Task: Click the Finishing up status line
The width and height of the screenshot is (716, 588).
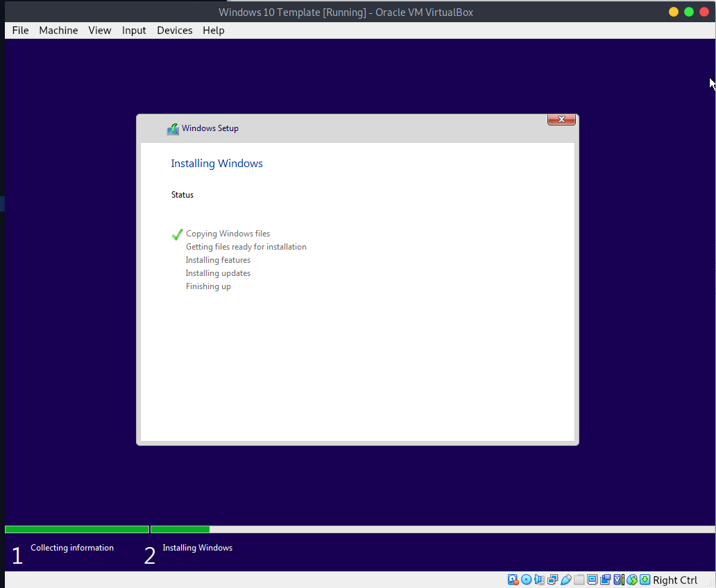Action: click(208, 286)
